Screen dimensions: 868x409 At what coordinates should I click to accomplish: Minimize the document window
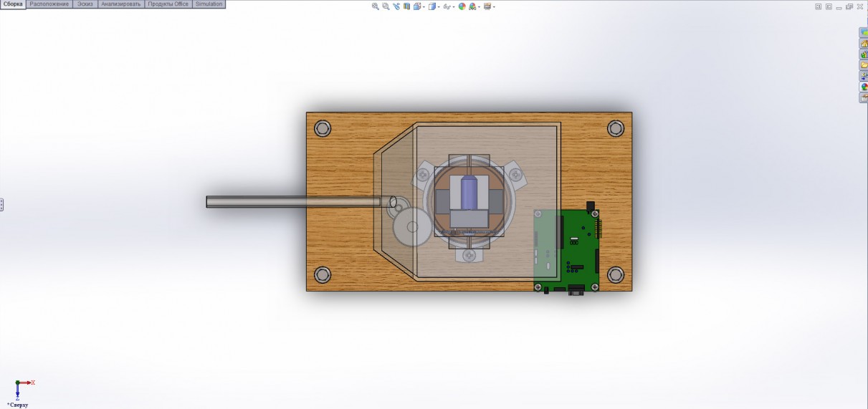point(839,6)
